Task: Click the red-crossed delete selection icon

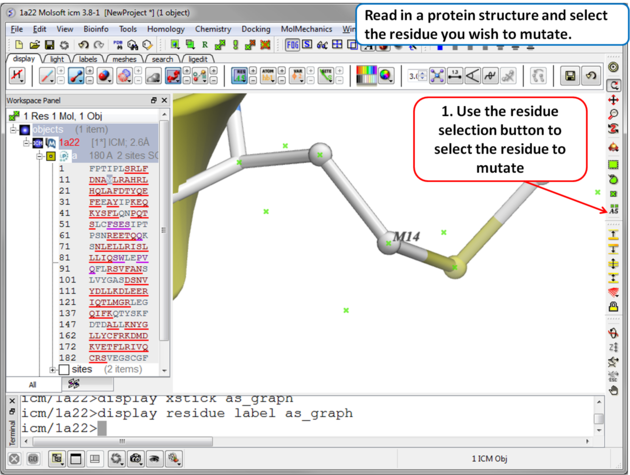Action: (x=265, y=45)
